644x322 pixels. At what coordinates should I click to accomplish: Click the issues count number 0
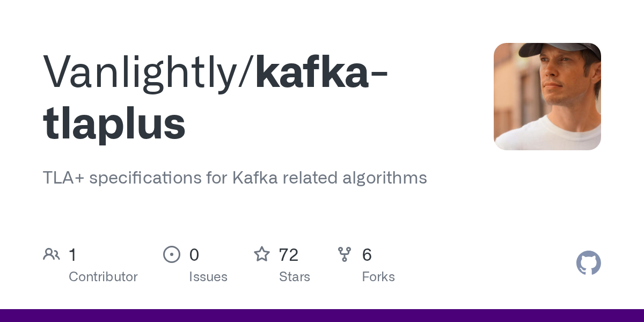point(194,254)
